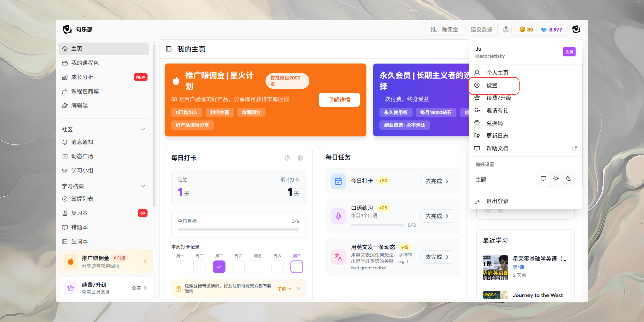
Task: Click the Sunday (周日) check-in box
Action: click(x=296, y=267)
